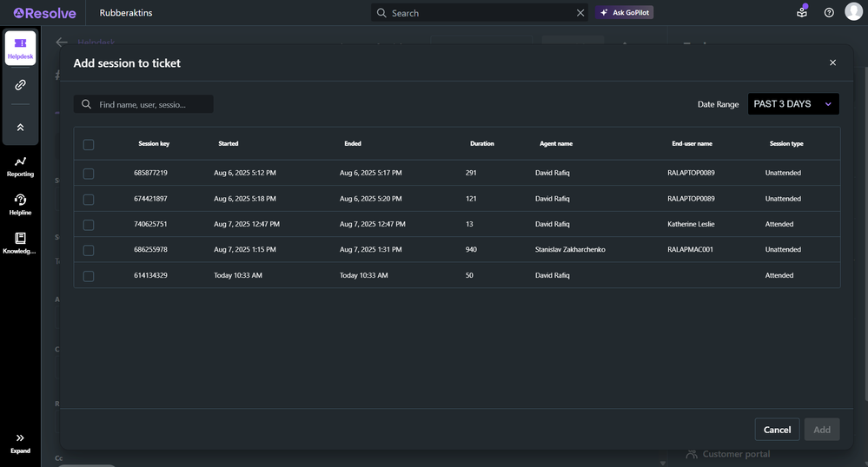
Task: Open the notifications gift icon
Action: (x=802, y=13)
